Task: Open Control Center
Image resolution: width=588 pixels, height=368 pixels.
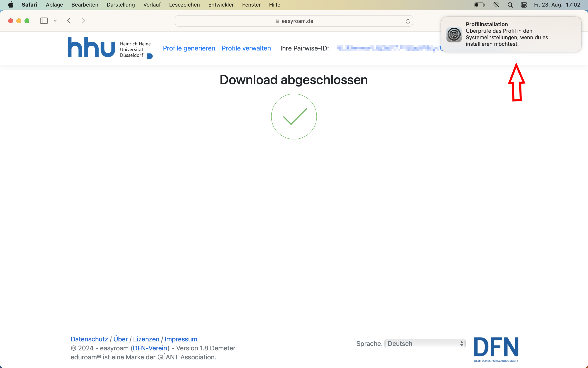Action: 524,5
